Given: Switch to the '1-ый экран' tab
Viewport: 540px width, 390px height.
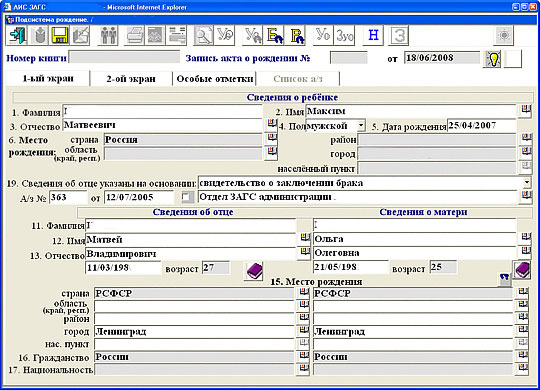Looking at the screenshot, I should pyautogui.click(x=48, y=79).
